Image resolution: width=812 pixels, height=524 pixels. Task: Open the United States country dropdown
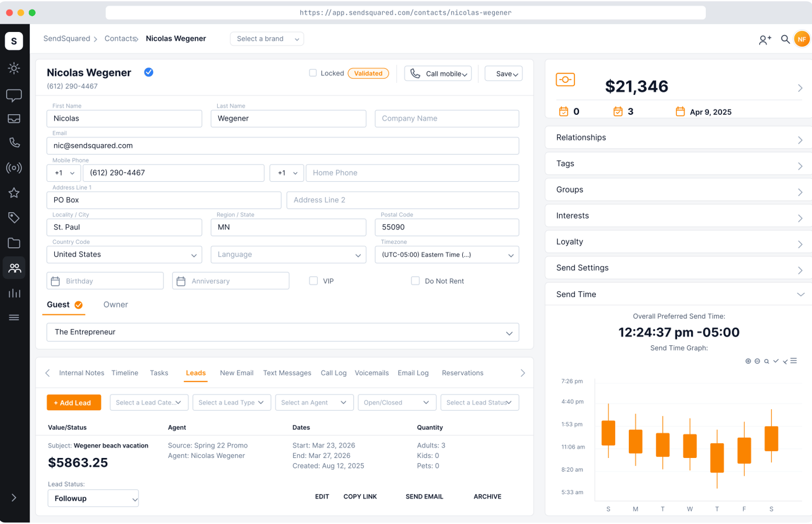124,254
